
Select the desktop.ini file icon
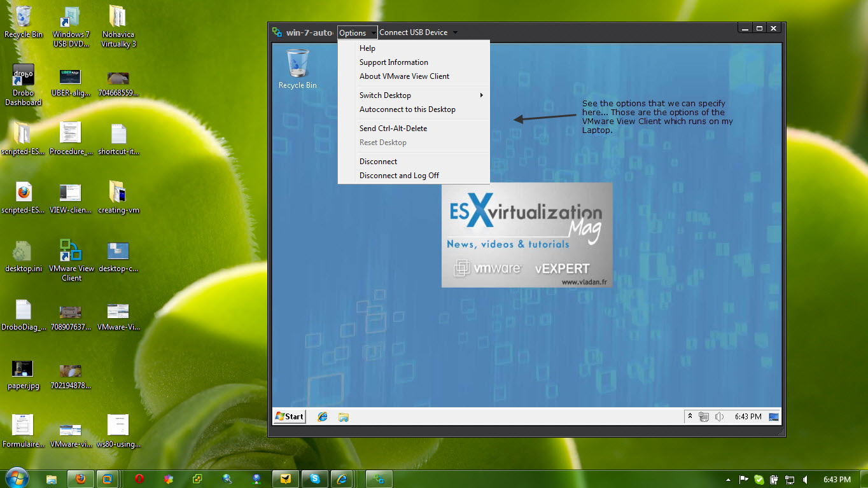point(24,256)
